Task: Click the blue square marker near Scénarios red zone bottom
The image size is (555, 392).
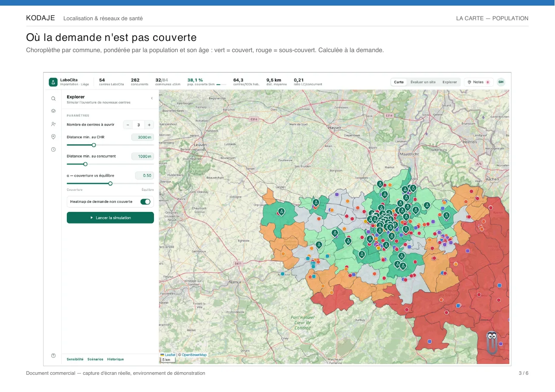Action: tap(430, 341)
